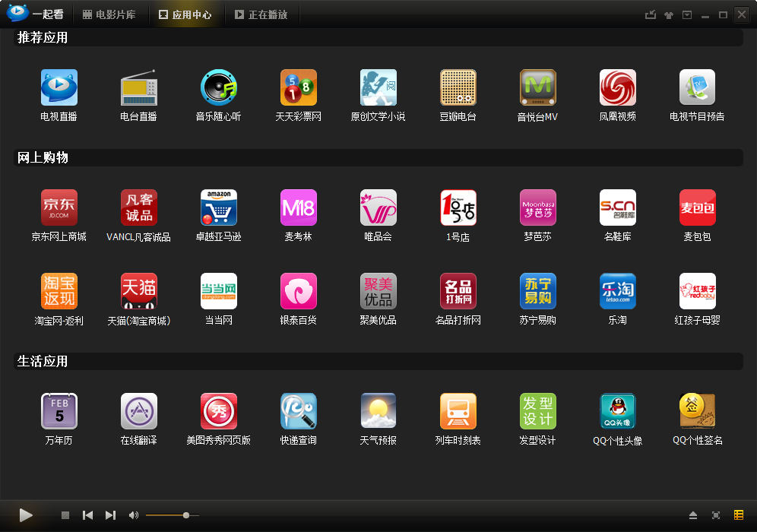The width and height of the screenshot is (757, 532).
Task: Click the 天天彩票网 lottery icon
Action: (299, 87)
